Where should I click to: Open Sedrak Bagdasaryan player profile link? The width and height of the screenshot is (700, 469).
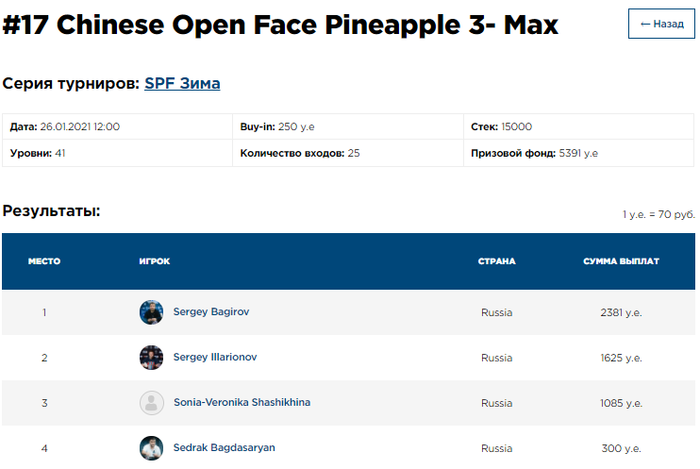(x=224, y=448)
